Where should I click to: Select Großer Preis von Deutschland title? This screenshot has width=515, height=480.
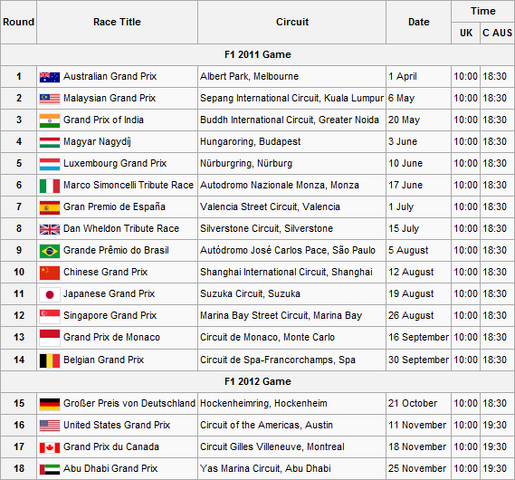[129, 403]
